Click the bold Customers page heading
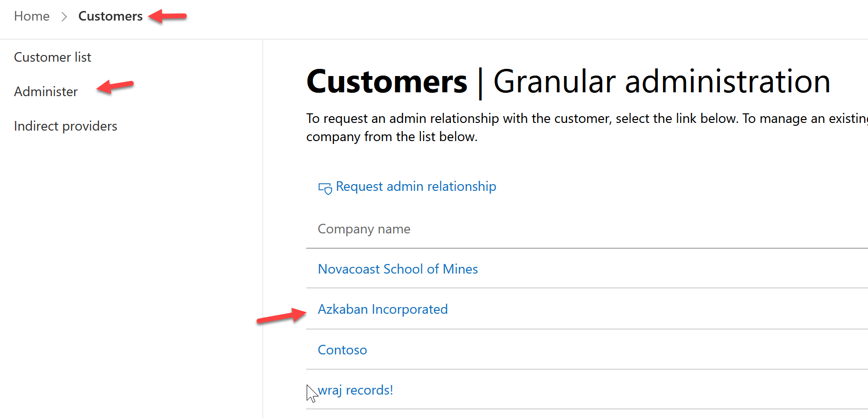868x418 pixels. (x=387, y=82)
